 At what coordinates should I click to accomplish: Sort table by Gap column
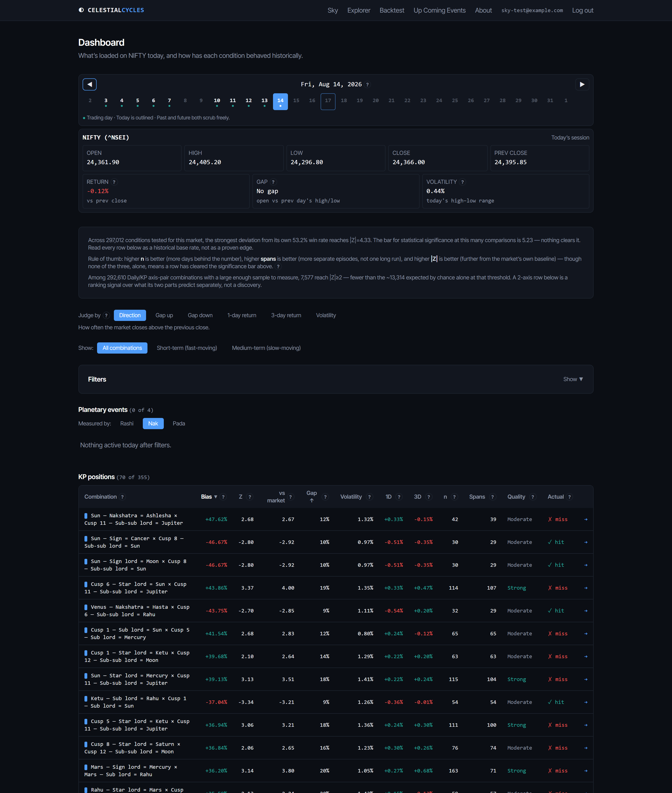pyautogui.click(x=312, y=496)
